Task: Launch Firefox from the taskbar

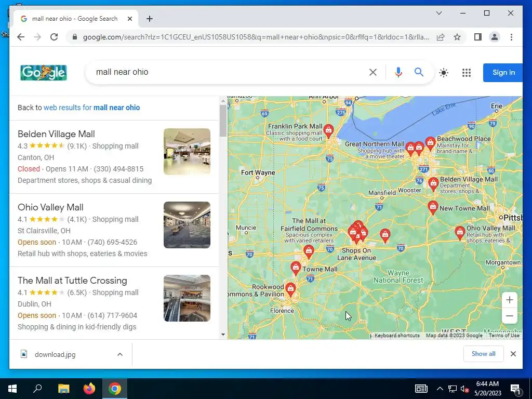Action: click(89, 389)
